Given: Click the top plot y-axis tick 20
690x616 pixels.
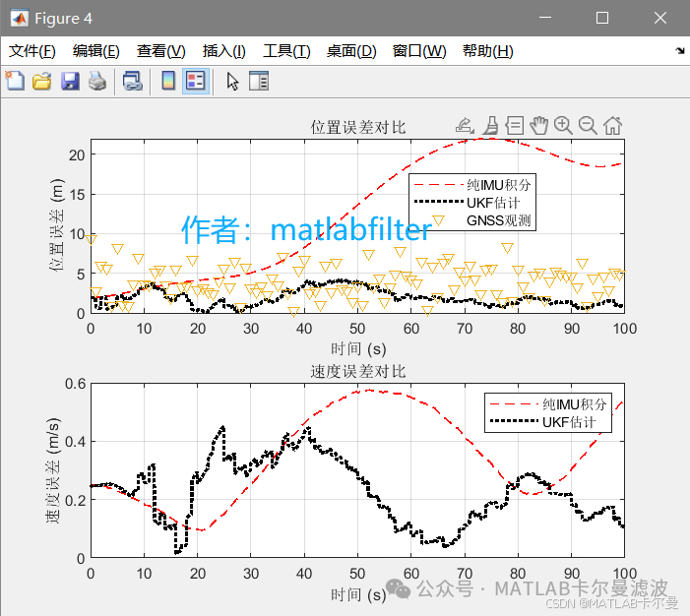Looking at the screenshot, I should (x=77, y=154).
